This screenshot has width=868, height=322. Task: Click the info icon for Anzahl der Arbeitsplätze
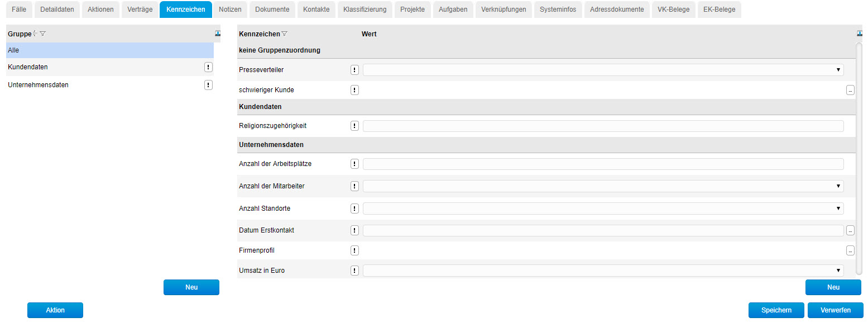coord(354,164)
